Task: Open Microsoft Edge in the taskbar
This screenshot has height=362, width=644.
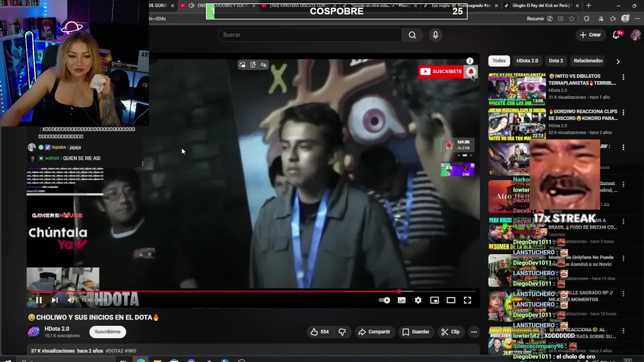Action: click(141, 360)
